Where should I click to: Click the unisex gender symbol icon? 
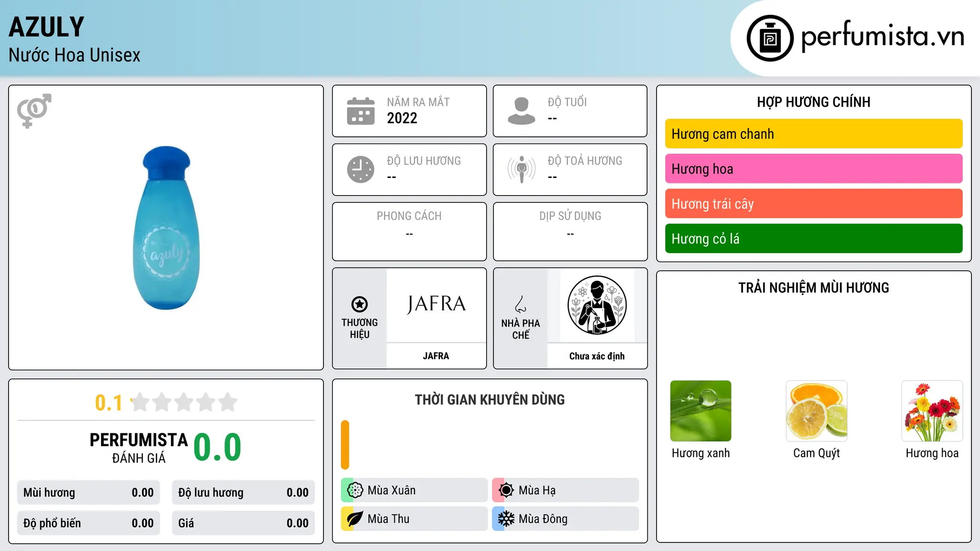tap(34, 111)
